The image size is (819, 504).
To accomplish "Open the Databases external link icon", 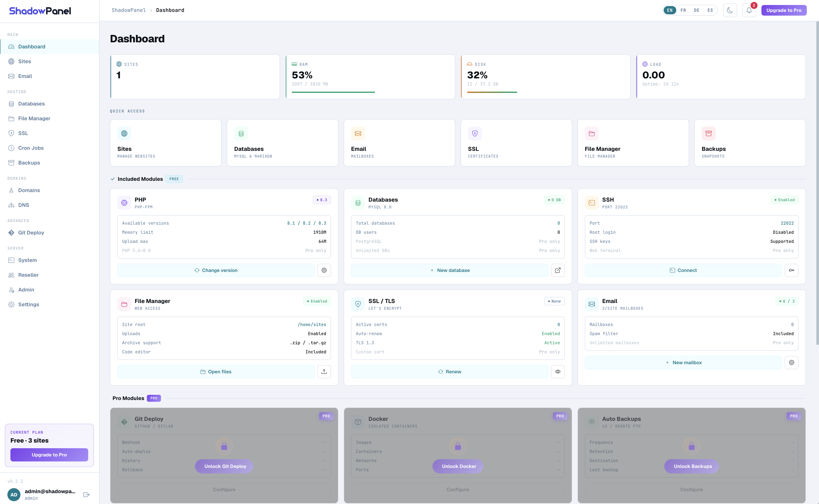I will tap(558, 270).
